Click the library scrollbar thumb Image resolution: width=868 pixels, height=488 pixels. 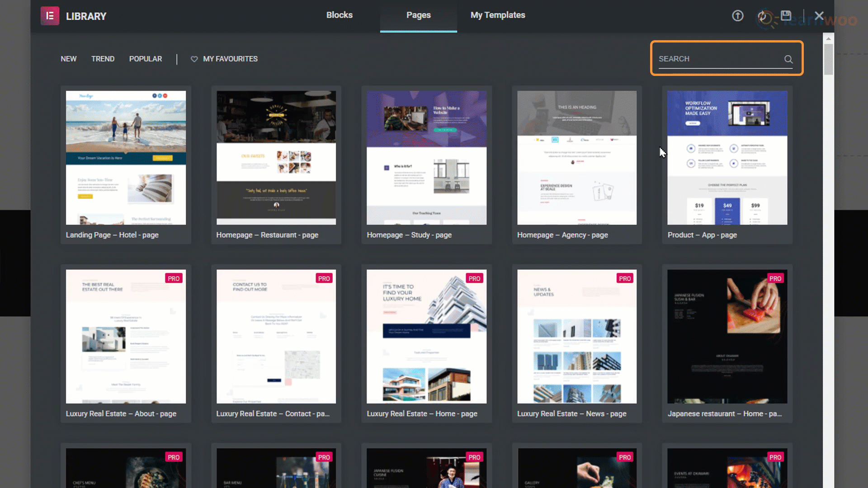(828, 59)
